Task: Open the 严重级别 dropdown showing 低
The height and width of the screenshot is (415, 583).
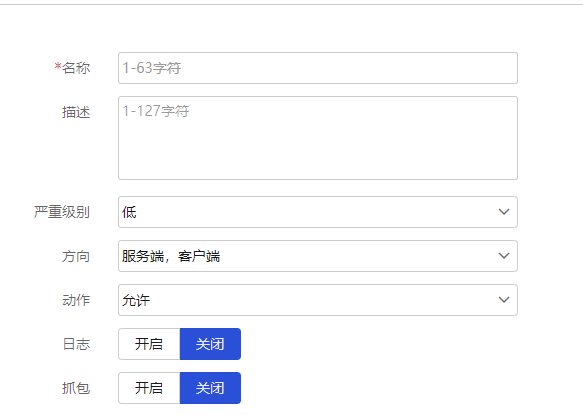Action: [x=318, y=212]
